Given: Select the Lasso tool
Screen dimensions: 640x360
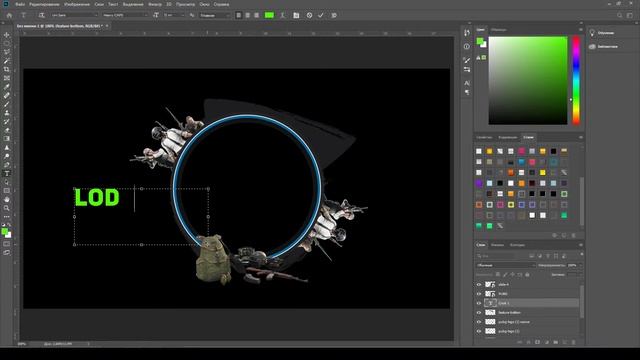Looking at the screenshot, I should pos(7,52).
